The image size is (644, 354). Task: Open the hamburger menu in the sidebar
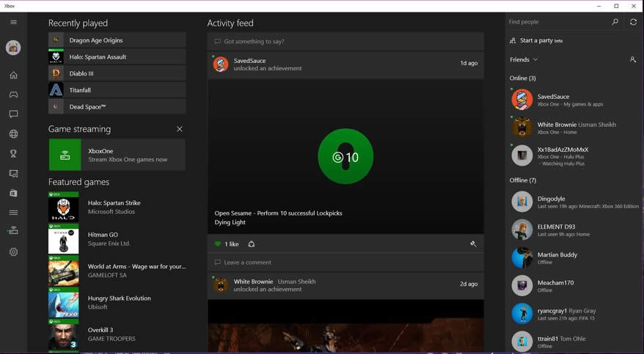(x=13, y=22)
